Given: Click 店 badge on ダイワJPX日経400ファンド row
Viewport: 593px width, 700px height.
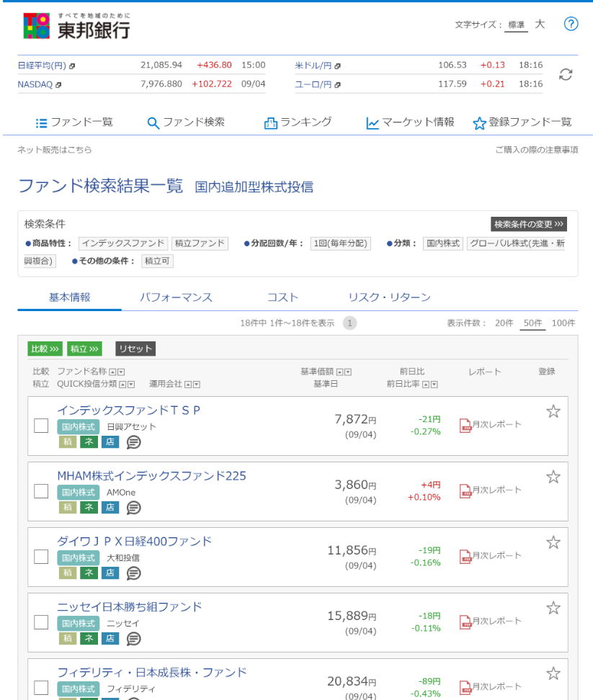Looking at the screenshot, I should (110, 573).
